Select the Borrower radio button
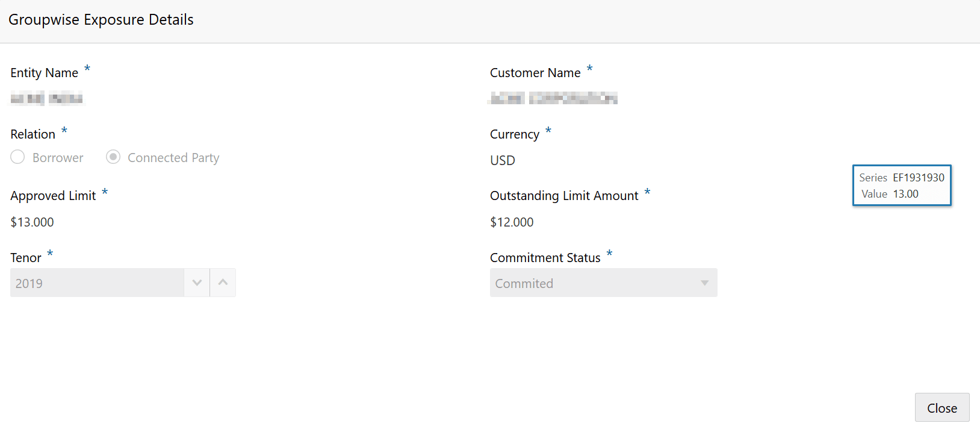The image size is (980, 435). [17, 157]
